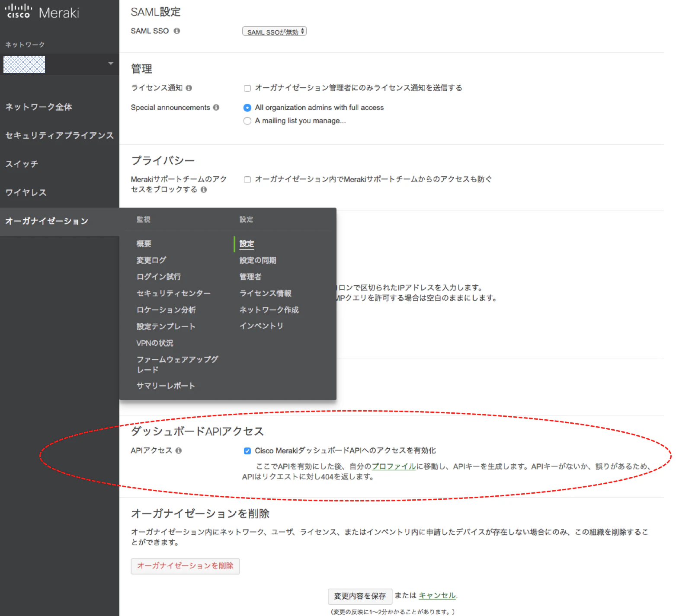Click オーガナイゼーション in the sidebar
This screenshot has width=676, height=616.
tap(47, 221)
